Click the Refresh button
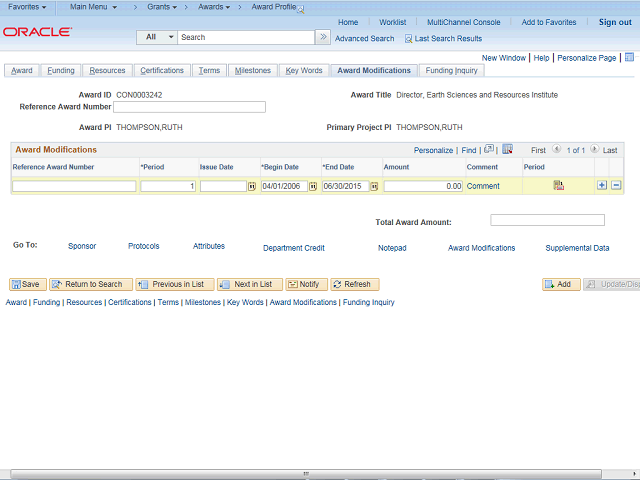Viewport: 640px width, 480px height. pyautogui.click(x=355, y=284)
